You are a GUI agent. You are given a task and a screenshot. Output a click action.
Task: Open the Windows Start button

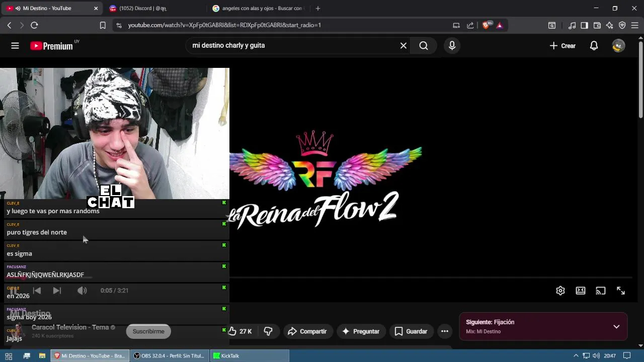coord(9,356)
